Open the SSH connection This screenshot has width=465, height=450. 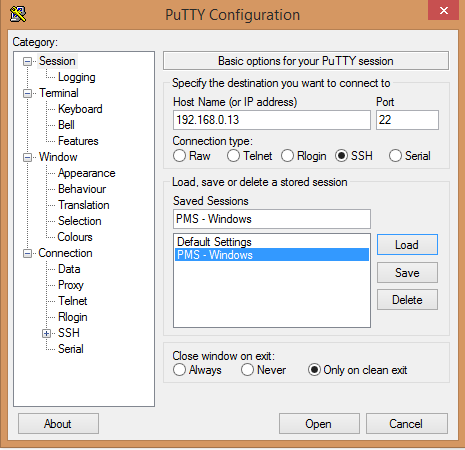(319, 424)
